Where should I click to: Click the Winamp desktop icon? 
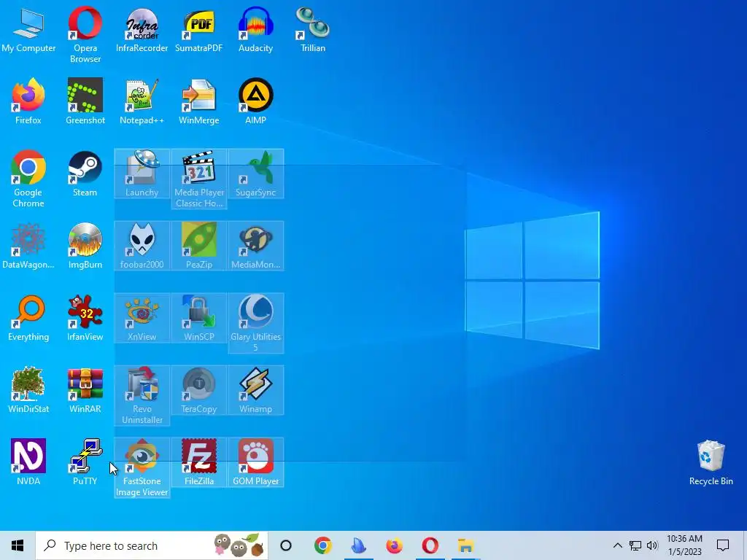point(256,391)
